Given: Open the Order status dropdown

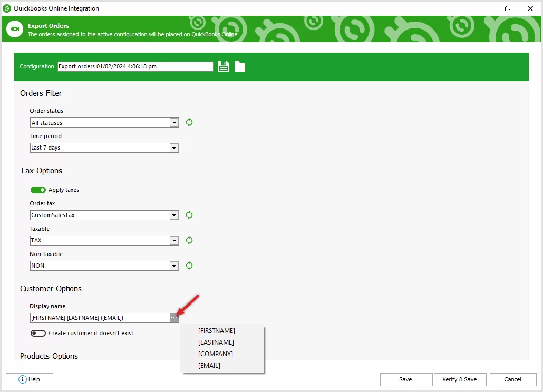Looking at the screenshot, I should pos(174,122).
